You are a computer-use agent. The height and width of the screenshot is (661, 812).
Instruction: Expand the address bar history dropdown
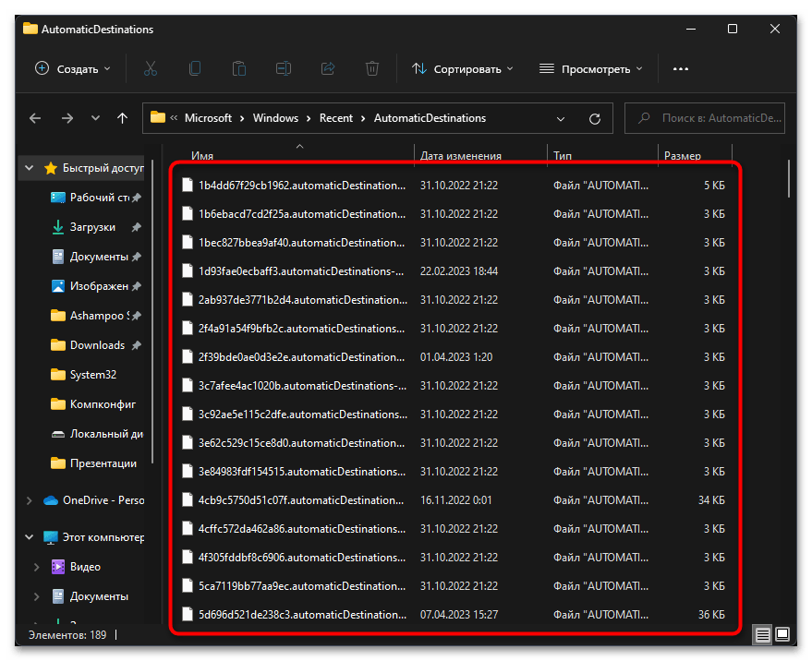pyautogui.click(x=561, y=119)
